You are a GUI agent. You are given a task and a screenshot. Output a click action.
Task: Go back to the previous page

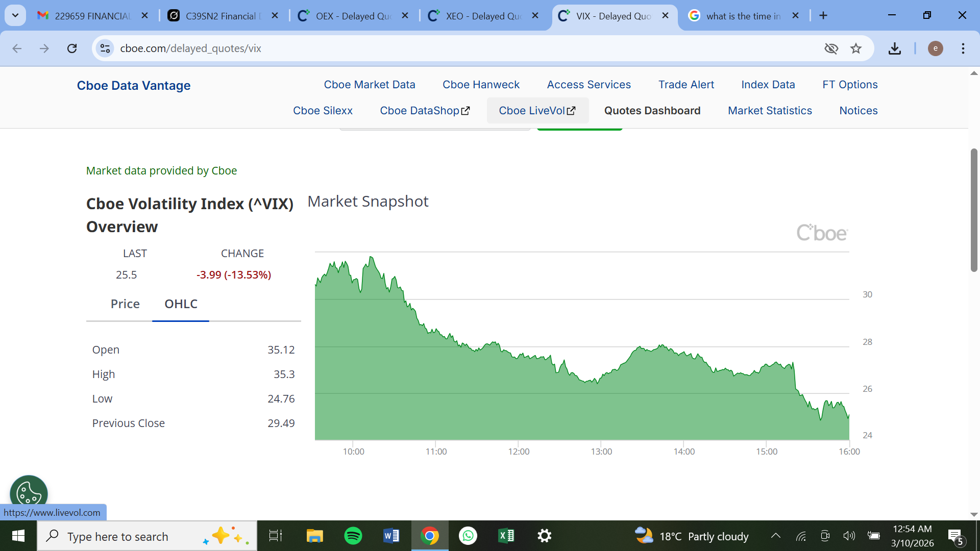pyautogui.click(x=17, y=48)
